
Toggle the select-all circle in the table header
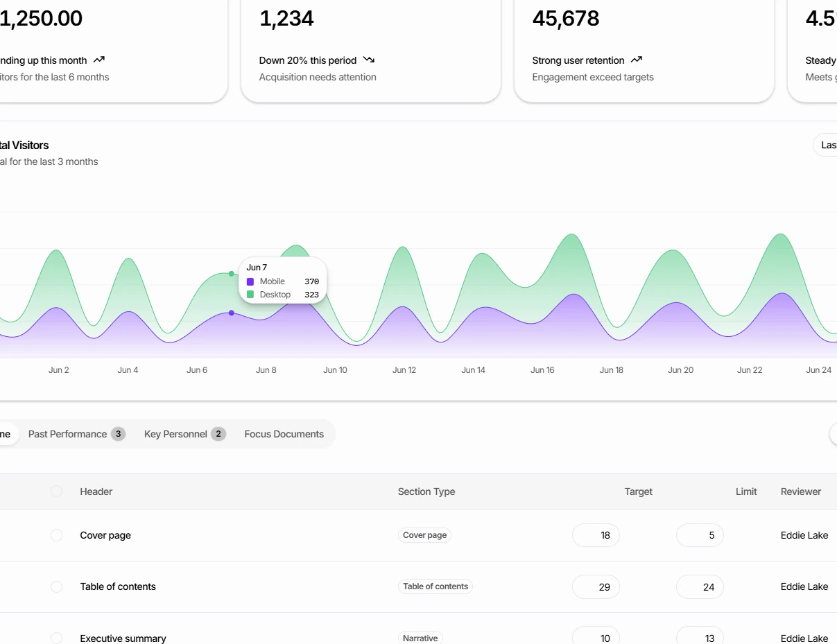(56, 491)
